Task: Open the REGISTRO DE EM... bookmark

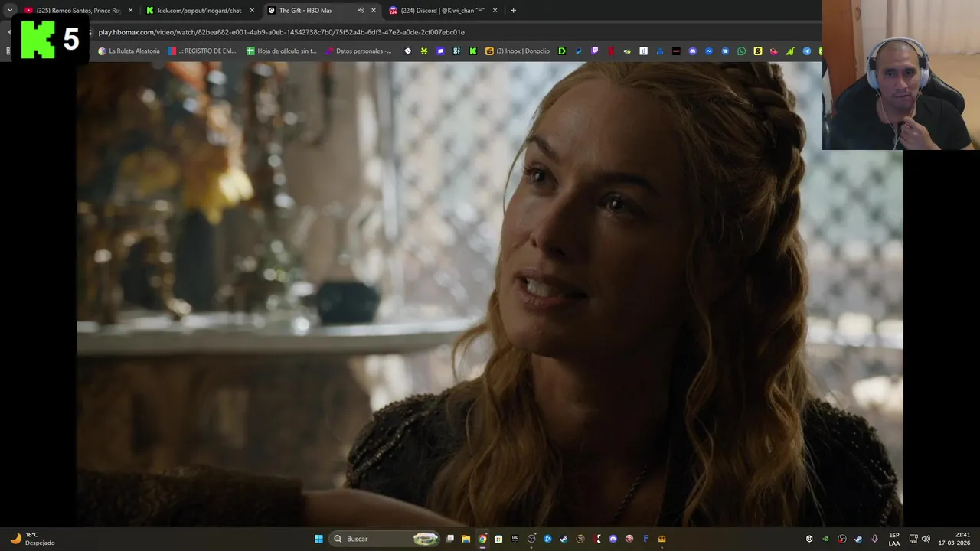Action: [202, 51]
